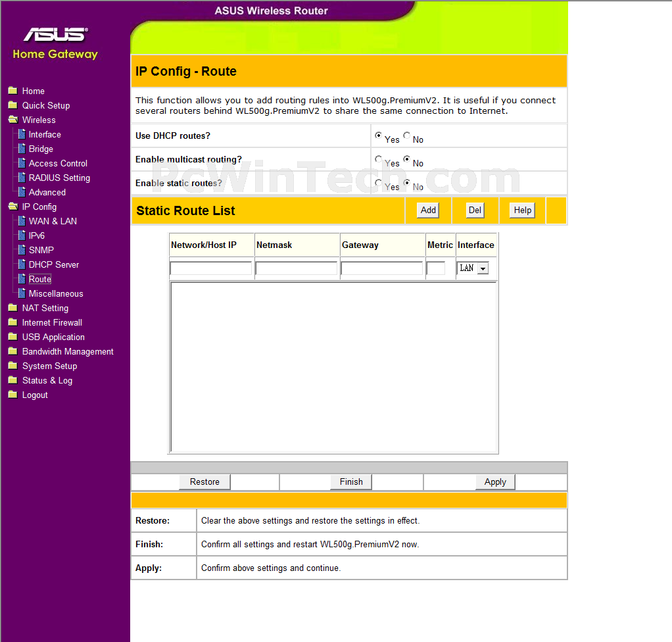
Task: Select No for Use DHCP routes
Action: click(406, 135)
